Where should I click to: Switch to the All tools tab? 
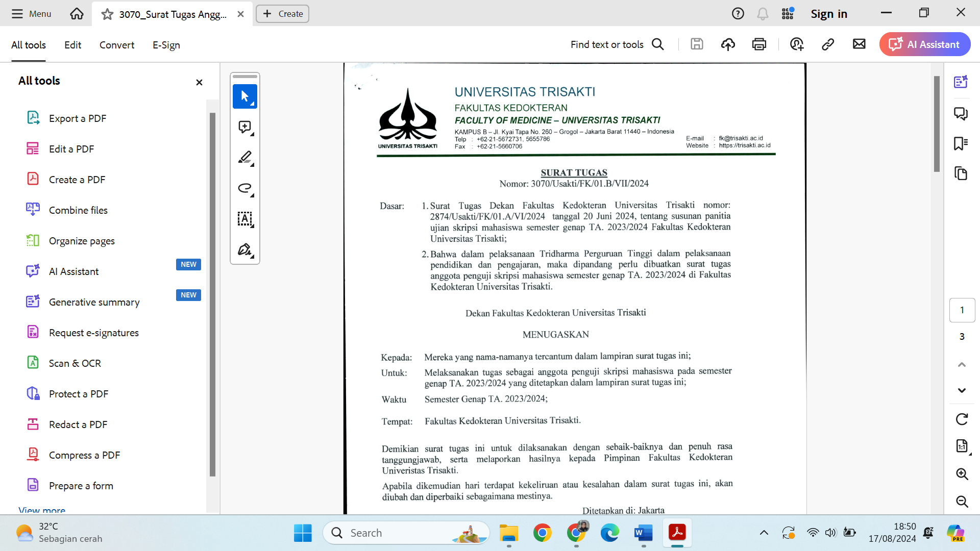(29, 45)
